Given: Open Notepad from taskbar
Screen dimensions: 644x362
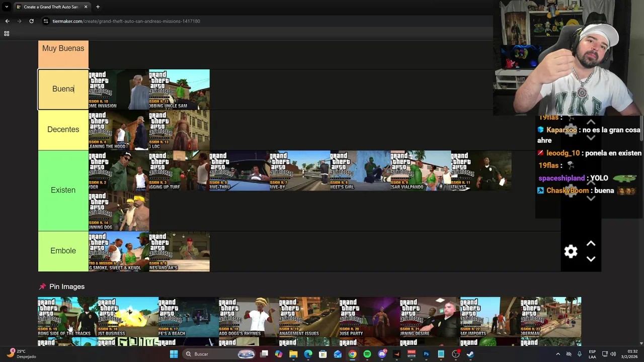Looking at the screenshot, I should click(x=441, y=354).
